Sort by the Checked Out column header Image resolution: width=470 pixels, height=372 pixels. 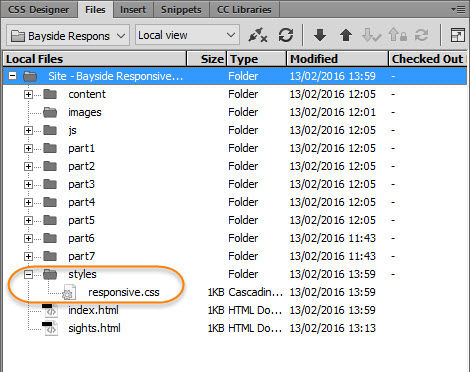coord(428,59)
